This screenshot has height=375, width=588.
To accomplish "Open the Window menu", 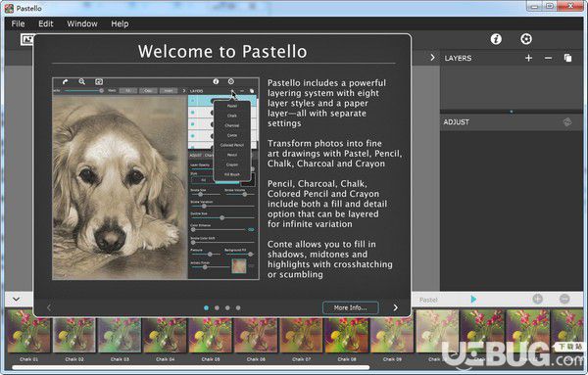I will coord(82,23).
